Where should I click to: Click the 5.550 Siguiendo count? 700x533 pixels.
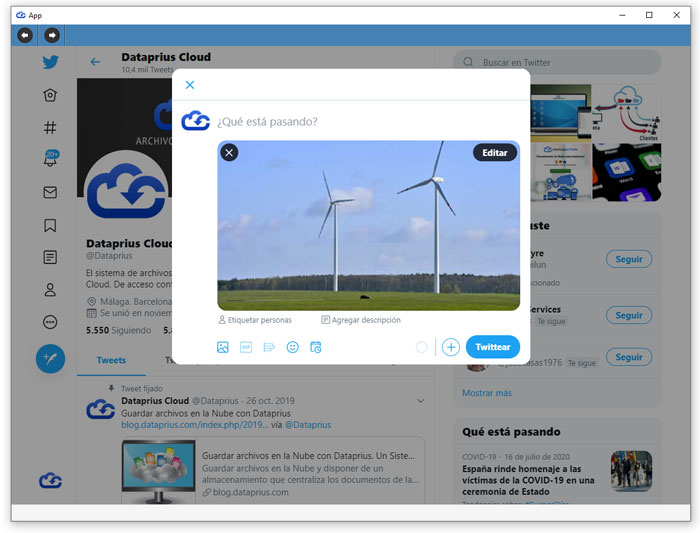pyautogui.click(x=119, y=330)
